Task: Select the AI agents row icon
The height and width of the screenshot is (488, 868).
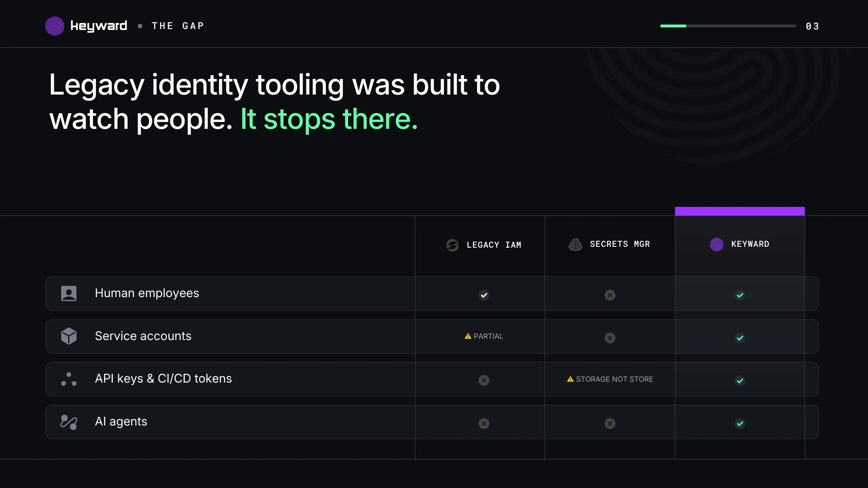Action: (x=69, y=422)
